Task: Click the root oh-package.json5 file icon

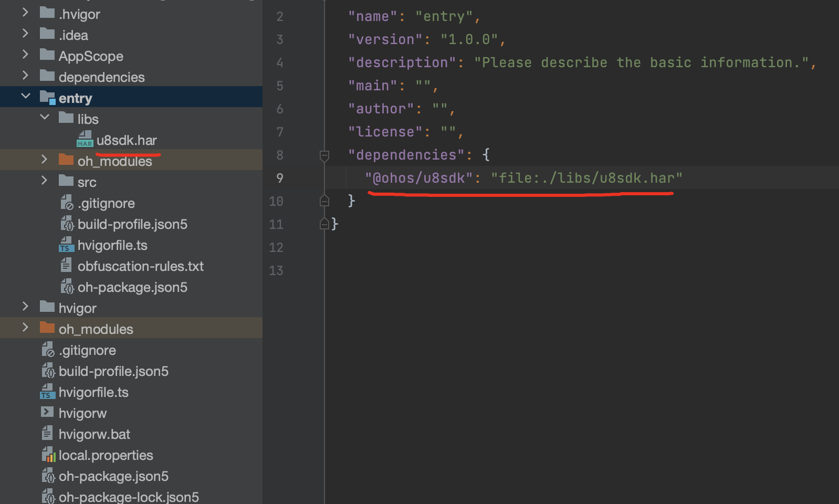Action: [x=48, y=475]
